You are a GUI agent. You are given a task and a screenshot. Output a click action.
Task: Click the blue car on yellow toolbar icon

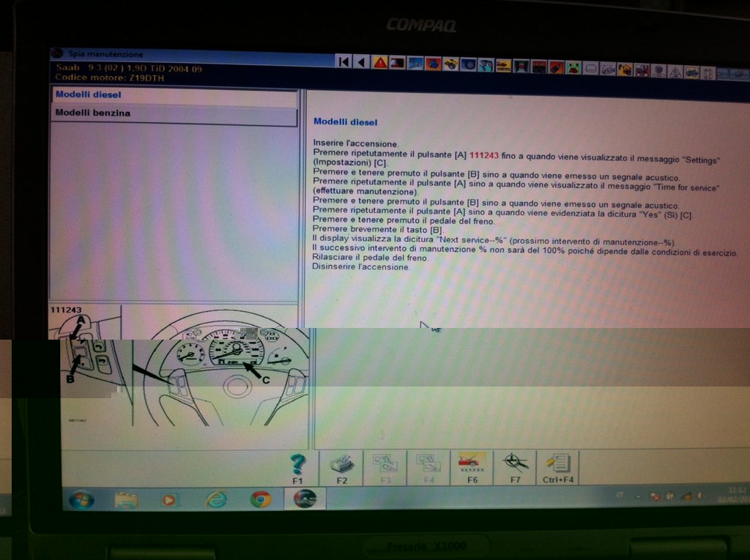pos(691,72)
